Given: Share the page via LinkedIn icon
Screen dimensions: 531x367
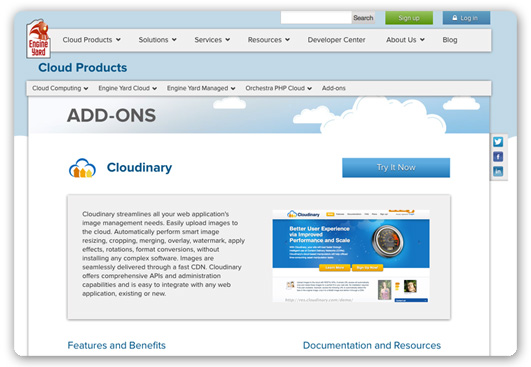Looking at the screenshot, I should tap(498, 171).
